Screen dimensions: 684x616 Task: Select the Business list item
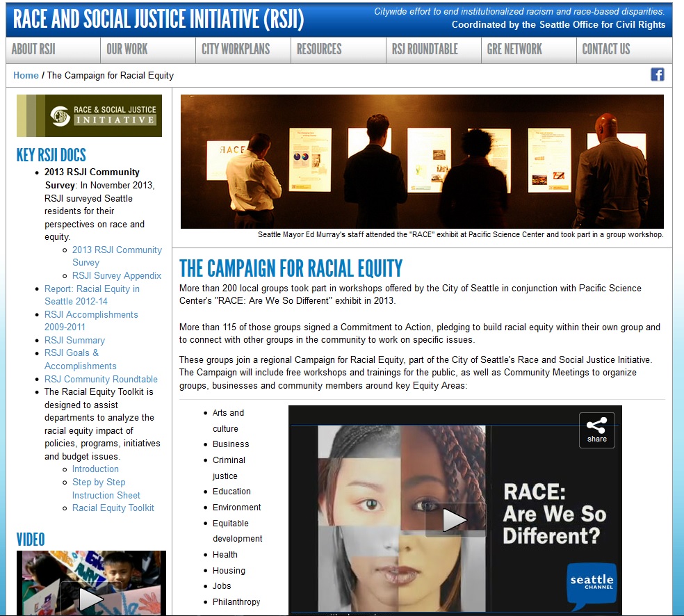(x=231, y=444)
